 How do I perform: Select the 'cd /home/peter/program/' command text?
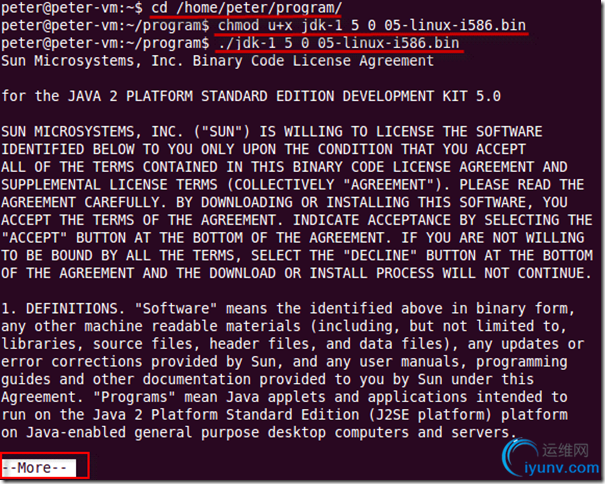(247, 8)
